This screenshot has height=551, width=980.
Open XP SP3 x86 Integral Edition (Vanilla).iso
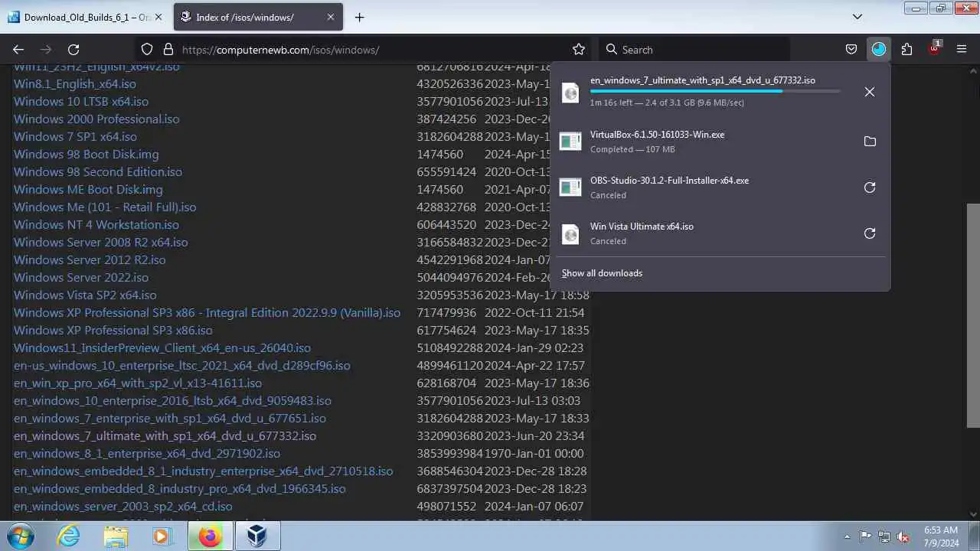[207, 313]
